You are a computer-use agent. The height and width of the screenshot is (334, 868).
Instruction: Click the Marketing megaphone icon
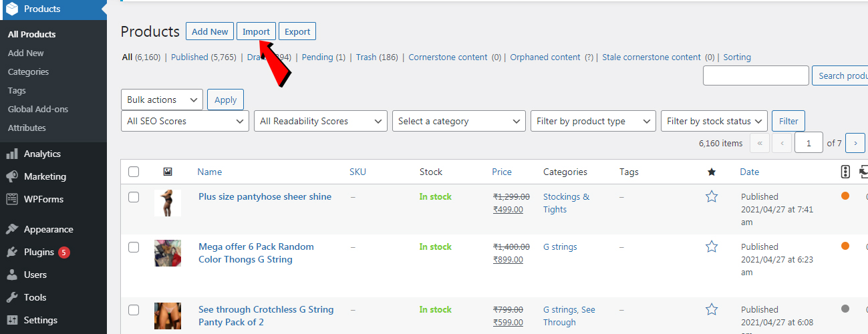pyautogui.click(x=12, y=176)
